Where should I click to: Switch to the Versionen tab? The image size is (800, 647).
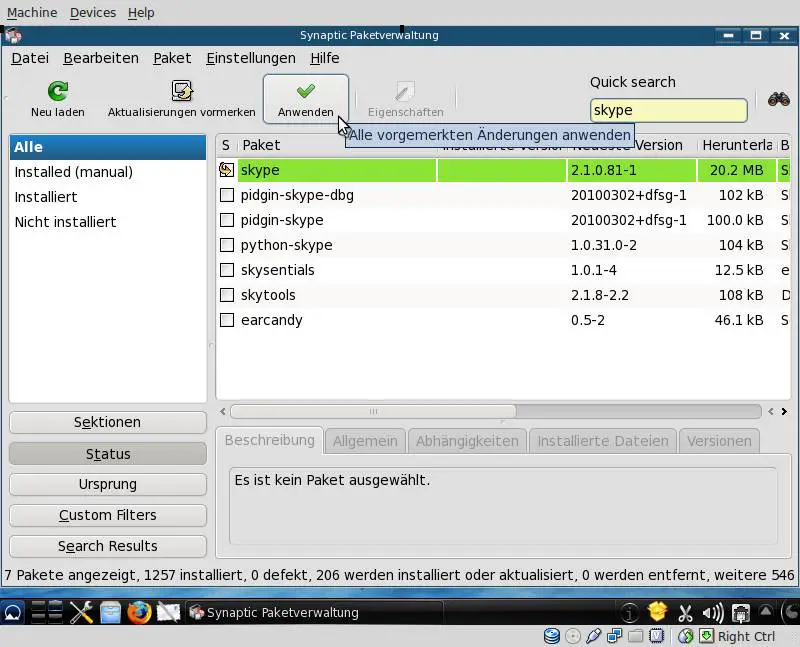click(x=719, y=441)
